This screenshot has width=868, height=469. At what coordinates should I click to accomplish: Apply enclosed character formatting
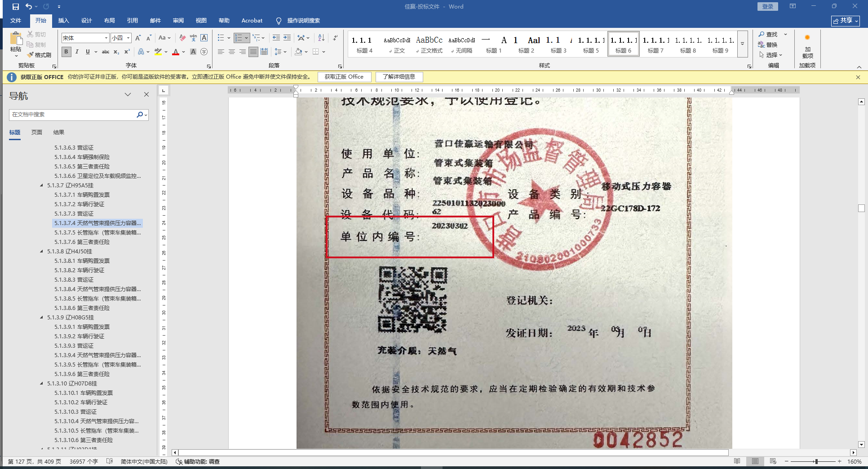(x=204, y=52)
